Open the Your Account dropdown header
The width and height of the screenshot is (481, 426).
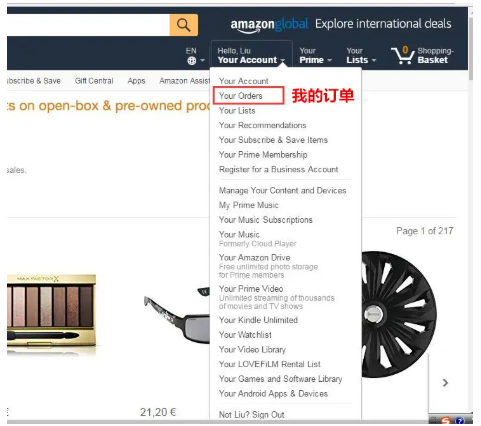251,56
